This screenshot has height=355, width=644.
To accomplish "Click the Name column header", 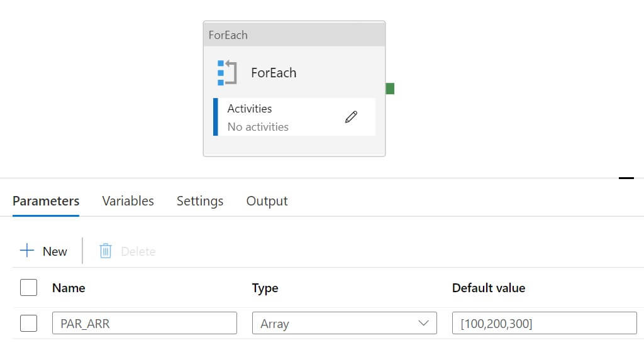I will 69,288.
